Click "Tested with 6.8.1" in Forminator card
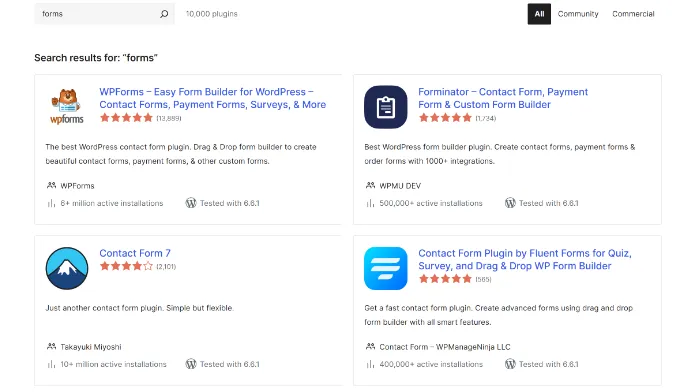The width and height of the screenshot is (680, 392). (x=549, y=203)
